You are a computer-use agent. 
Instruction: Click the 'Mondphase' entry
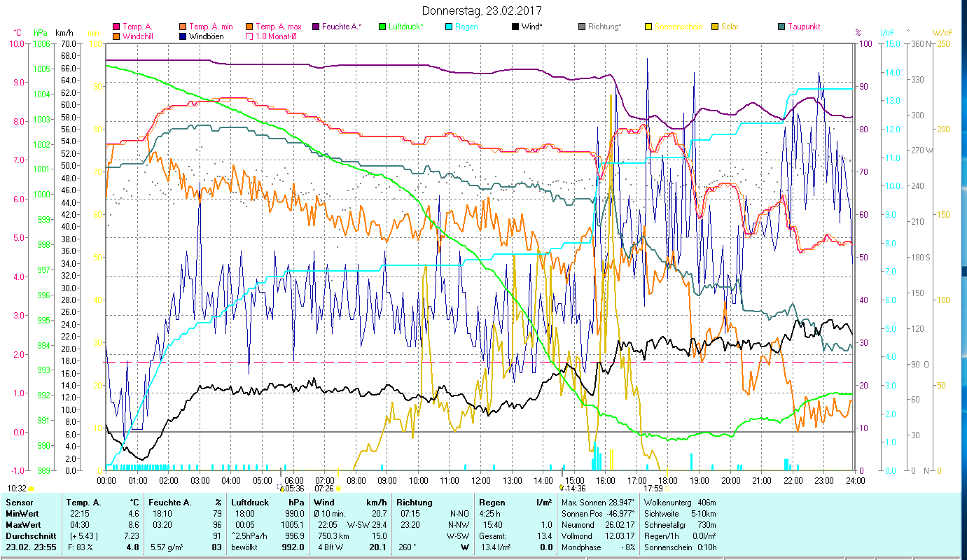click(x=598, y=547)
